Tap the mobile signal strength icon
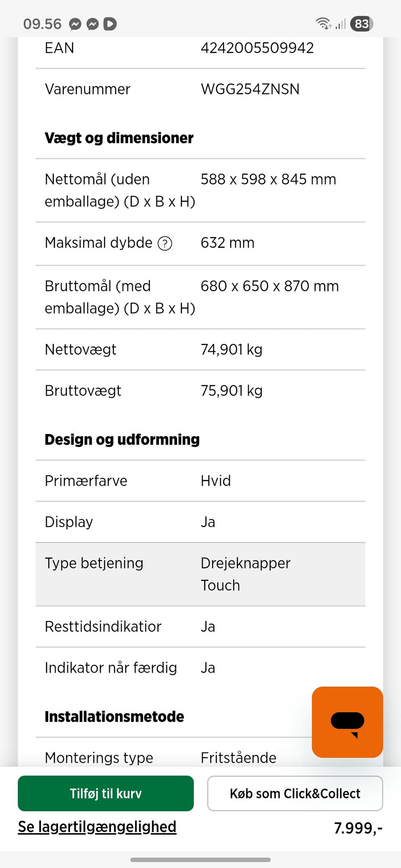 (x=340, y=24)
